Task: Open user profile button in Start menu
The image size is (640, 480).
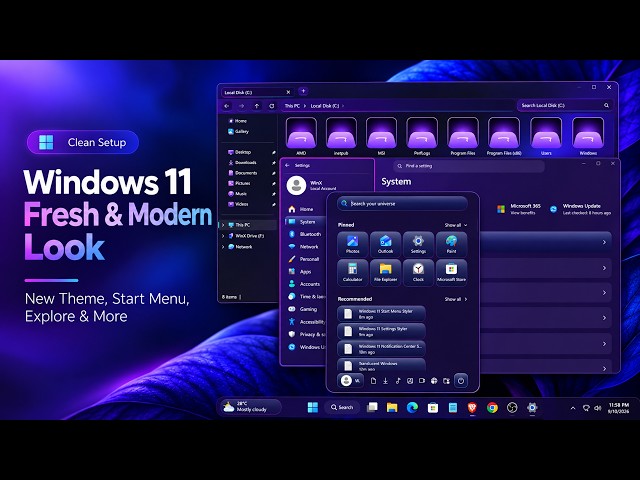Action: click(x=351, y=381)
